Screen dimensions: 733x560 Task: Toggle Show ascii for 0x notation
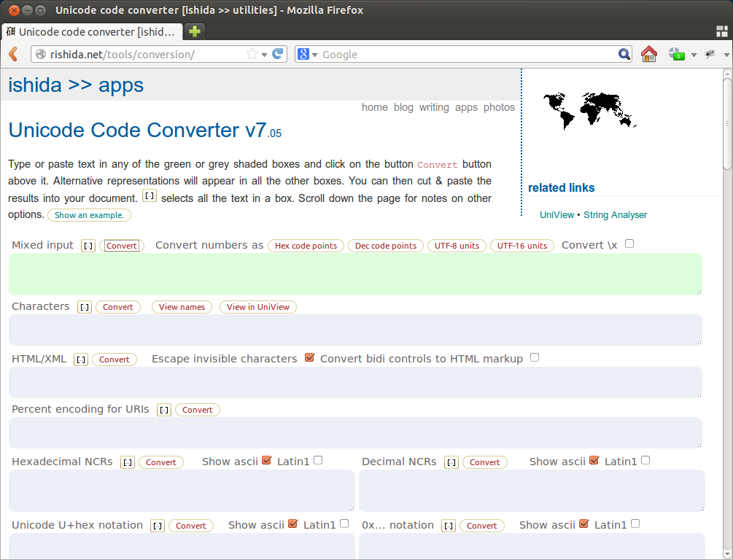click(x=583, y=524)
